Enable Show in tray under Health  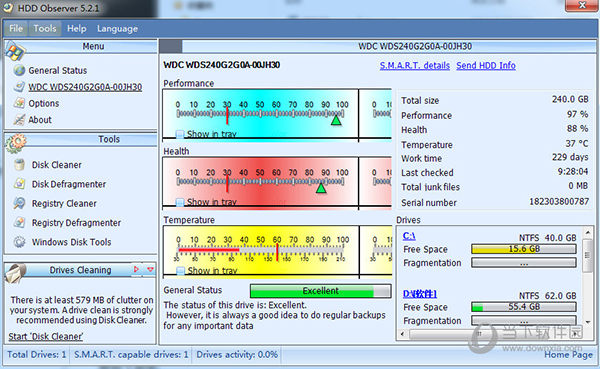[179, 202]
